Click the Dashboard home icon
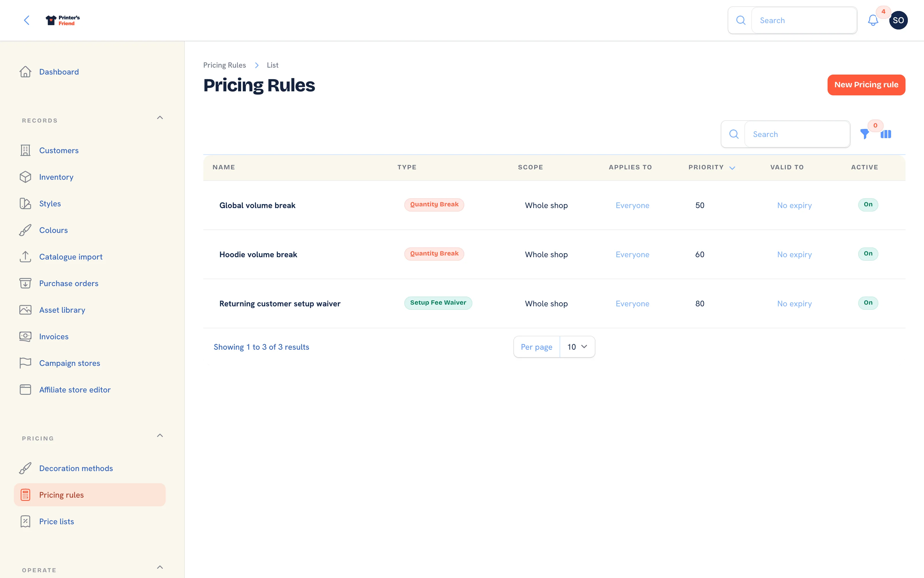Viewport: 924px width, 578px height. (25, 72)
